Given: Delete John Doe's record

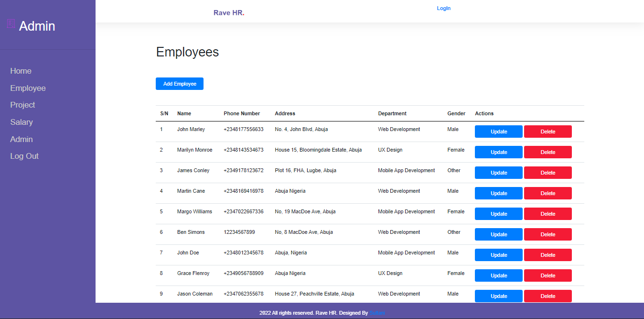Looking at the screenshot, I should tap(548, 255).
